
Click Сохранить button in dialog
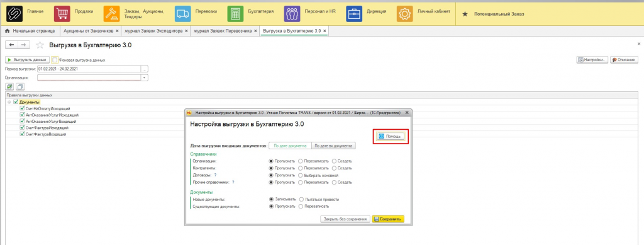pos(388,219)
